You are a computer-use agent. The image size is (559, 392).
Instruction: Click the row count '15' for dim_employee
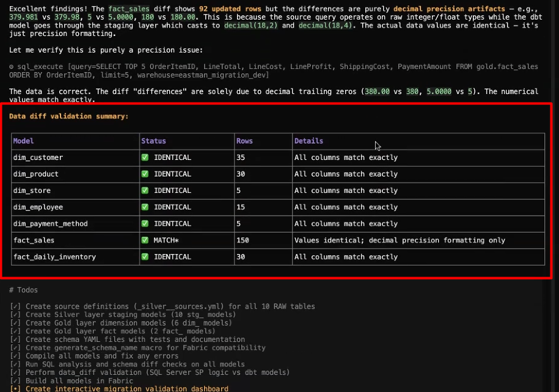click(x=241, y=207)
